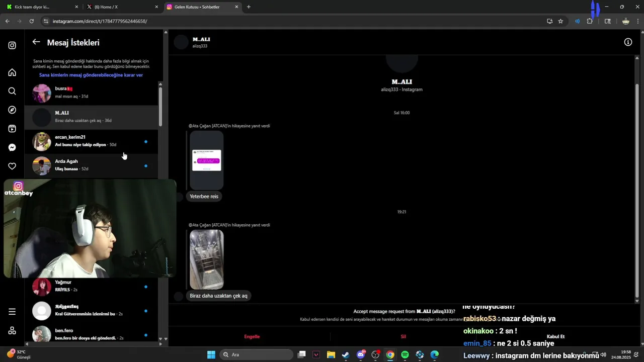Click the address bar URL
The image size is (644, 362).
(100, 21)
